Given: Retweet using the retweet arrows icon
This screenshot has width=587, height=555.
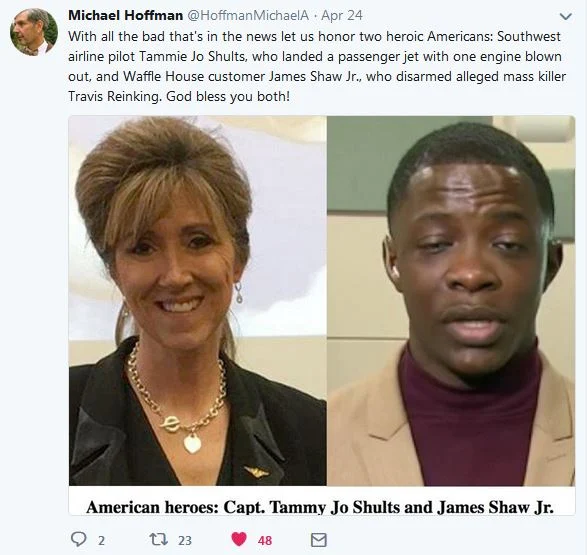Looking at the screenshot, I should (x=158, y=539).
